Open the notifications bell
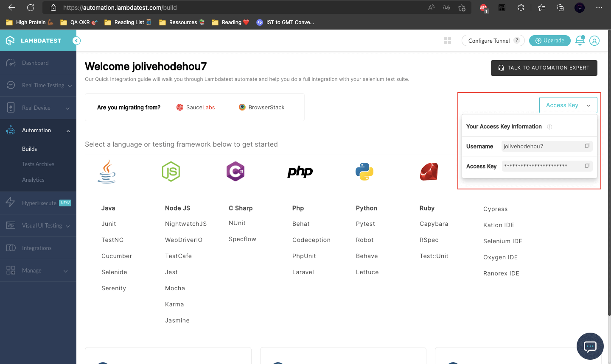The width and height of the screenshot is (611, 364). (x=580, y=40)
